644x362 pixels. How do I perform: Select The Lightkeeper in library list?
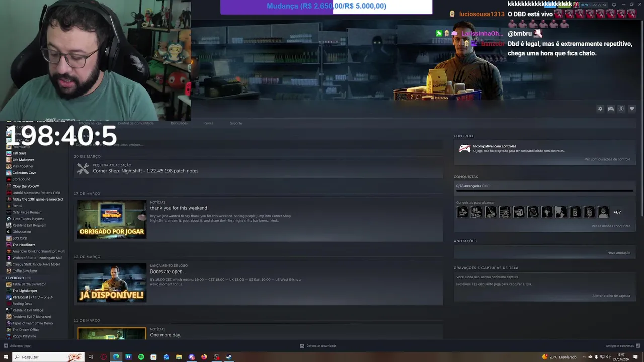[x=25, y=291]
